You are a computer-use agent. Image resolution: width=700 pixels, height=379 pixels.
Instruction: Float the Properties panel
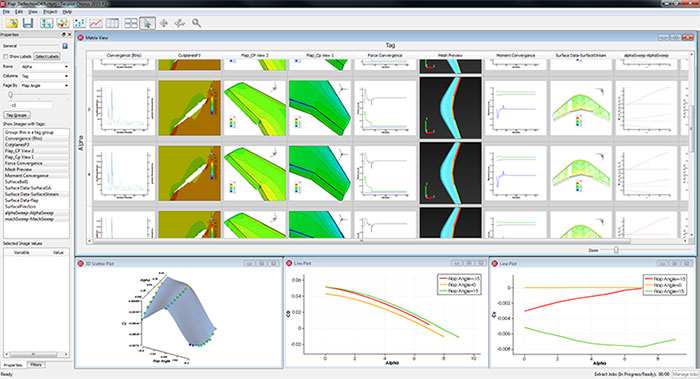(x=63, y=34)
